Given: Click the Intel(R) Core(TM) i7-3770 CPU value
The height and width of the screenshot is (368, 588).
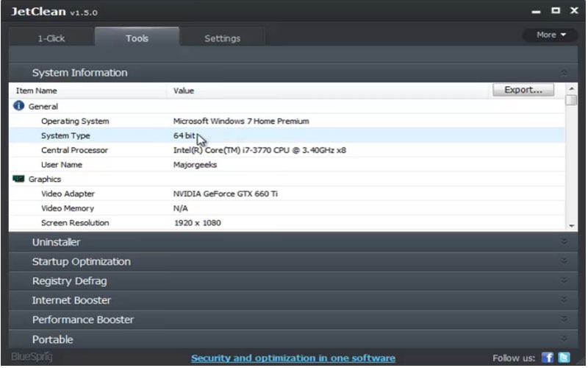Looking at the screenshot, I should pyautogui.click(x=259, y=150).
